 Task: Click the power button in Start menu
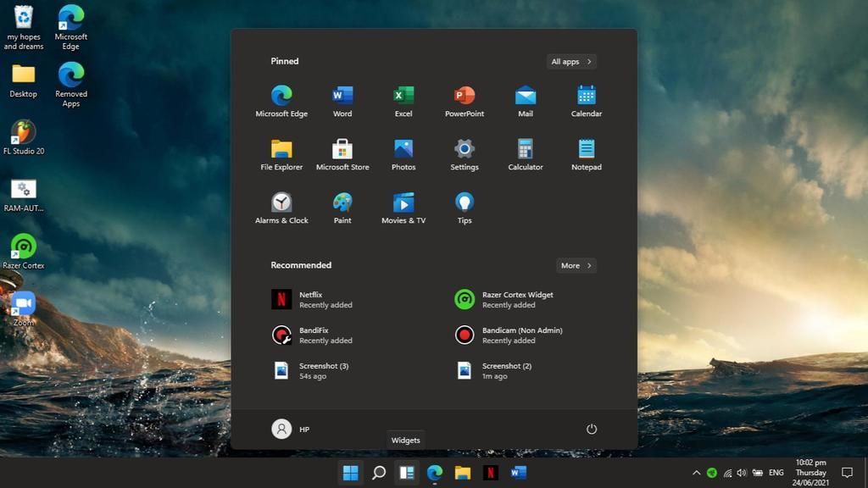pos(591,429)
